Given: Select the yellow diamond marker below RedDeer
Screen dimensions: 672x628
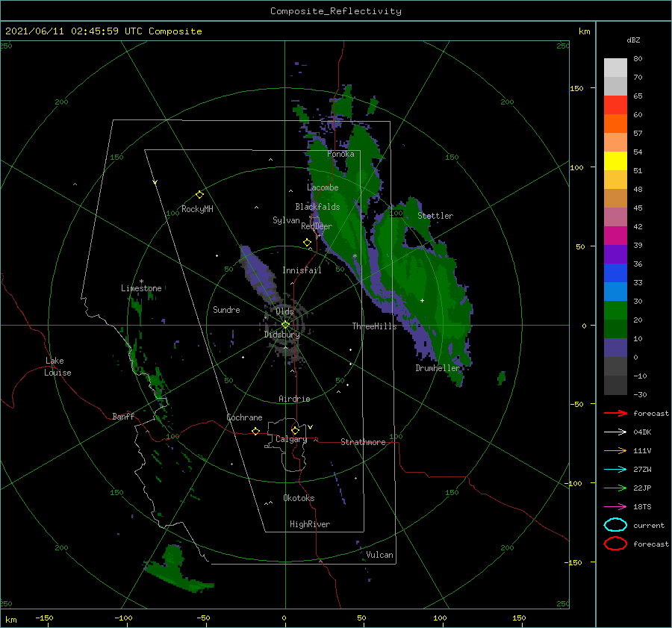Looking at the screenshot, I should click(307, 243).
